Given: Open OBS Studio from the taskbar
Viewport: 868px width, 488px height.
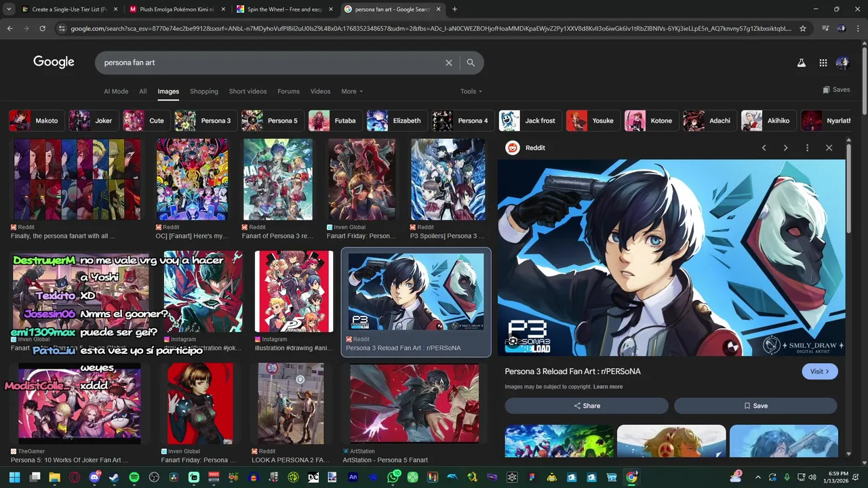Looking at the screenshot, I should pyautogui.click(x=154, y=477).
